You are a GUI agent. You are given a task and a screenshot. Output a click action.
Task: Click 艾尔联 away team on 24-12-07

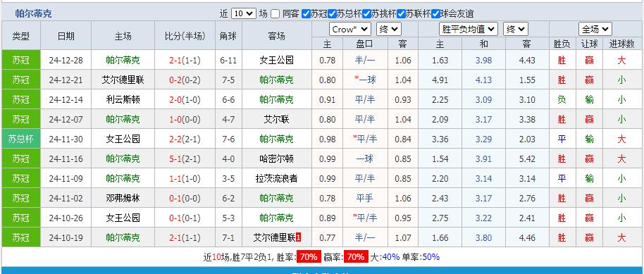277,120
